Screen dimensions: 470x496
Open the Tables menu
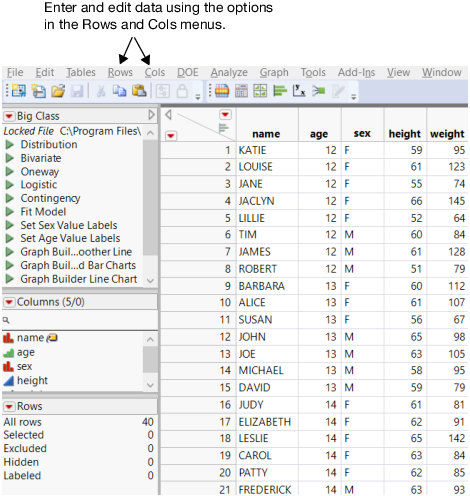pyautogui.click(x=81, y=72)
